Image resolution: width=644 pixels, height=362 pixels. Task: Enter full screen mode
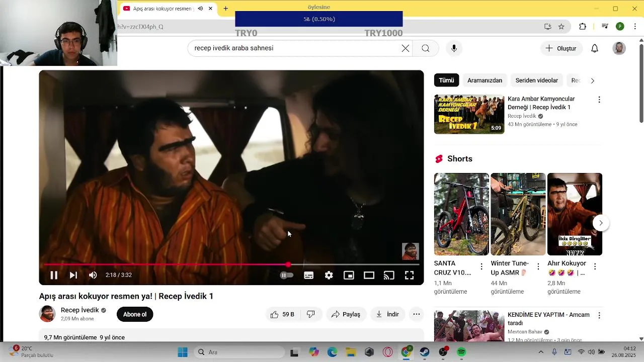pos(410,275)
